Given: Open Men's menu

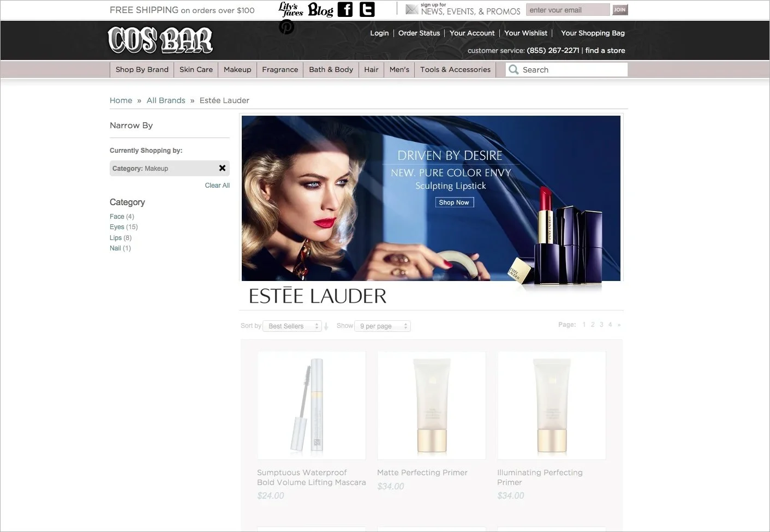Looking at the screenshot, I should (399, 69).
